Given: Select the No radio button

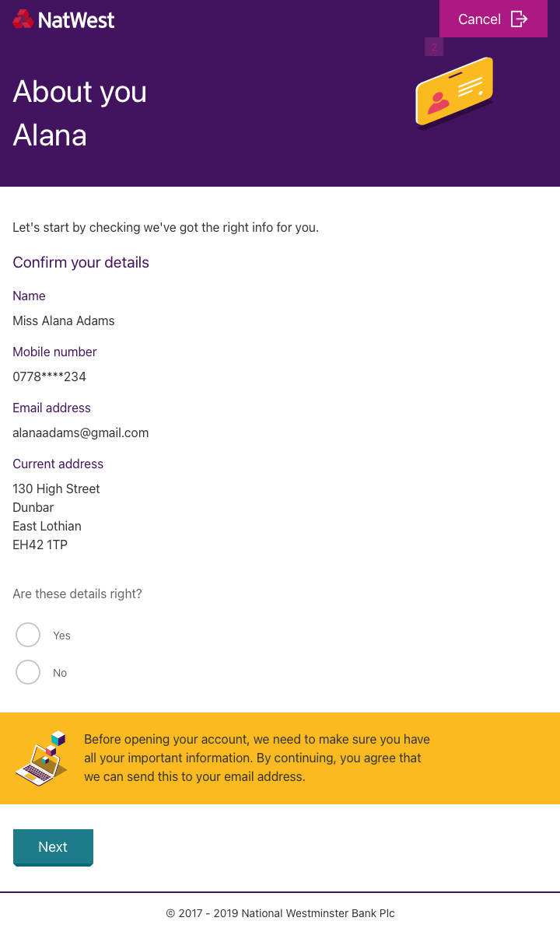Looking at the screenshot, I should click(28, 672).
